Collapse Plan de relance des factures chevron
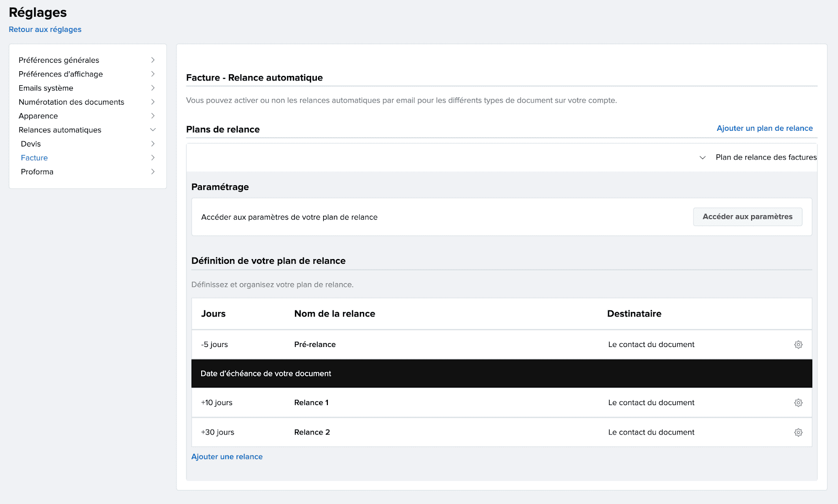The image size is (838, 504). [703, 158]
